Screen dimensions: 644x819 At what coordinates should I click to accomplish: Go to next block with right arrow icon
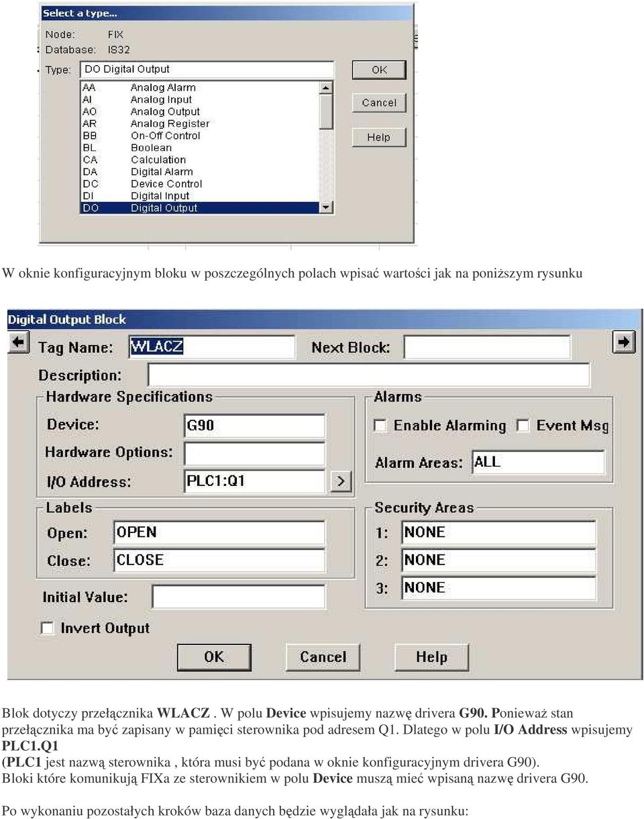point(624,342)
